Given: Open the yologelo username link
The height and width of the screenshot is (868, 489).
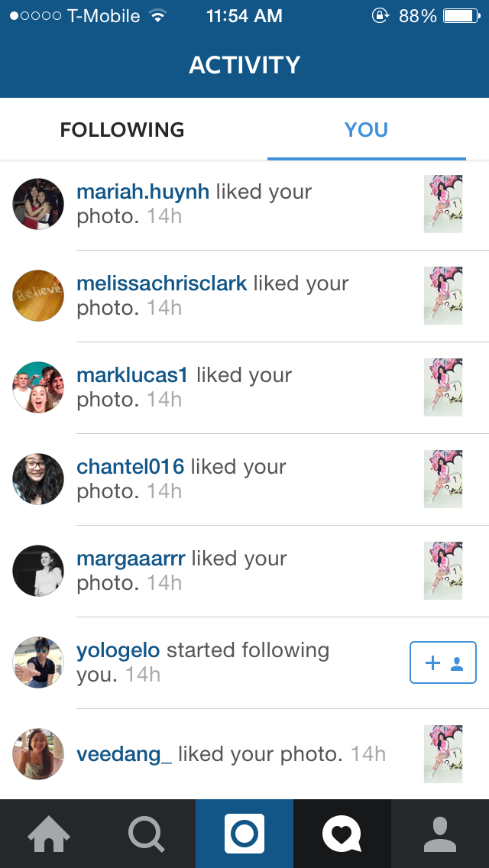Looking at the screenshot, I should [x=118, y=650].
